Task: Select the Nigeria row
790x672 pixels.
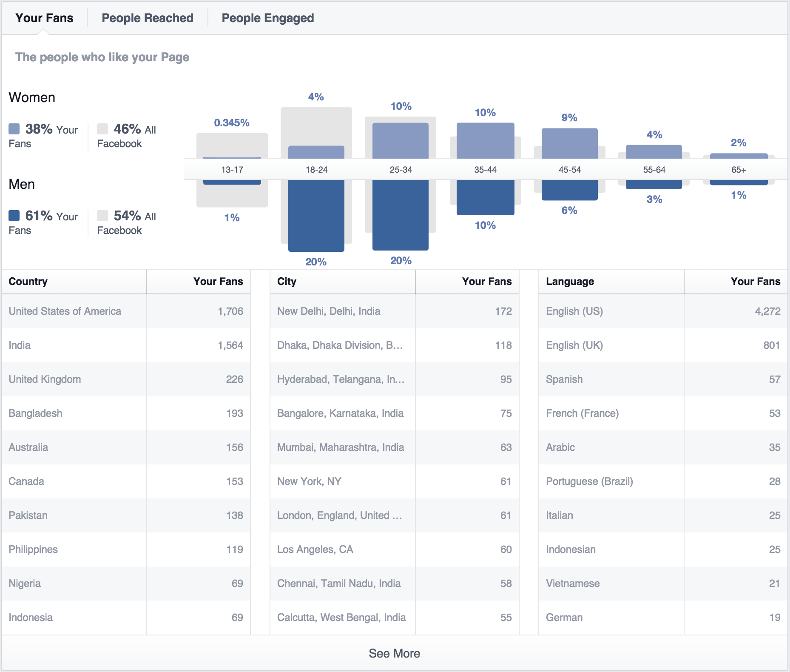Action: (x=126, y=584)
